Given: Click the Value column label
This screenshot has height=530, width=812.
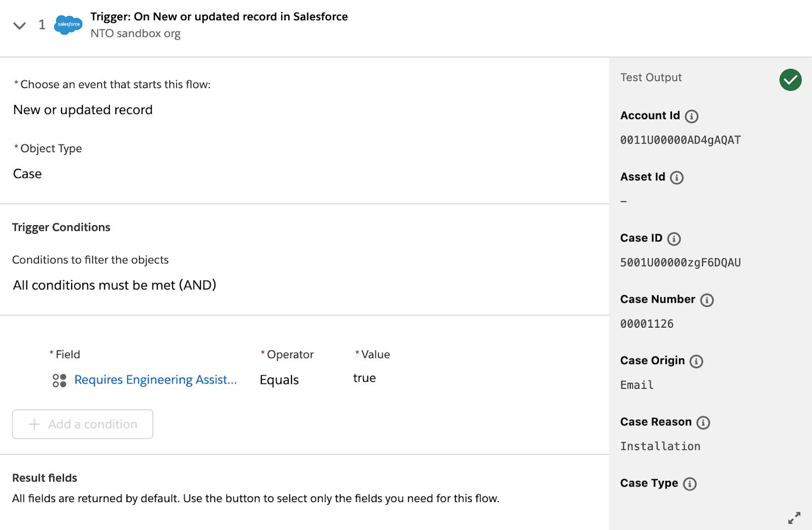Looking at the screenshot, I should pyautogui.click(x=376, y=355).
